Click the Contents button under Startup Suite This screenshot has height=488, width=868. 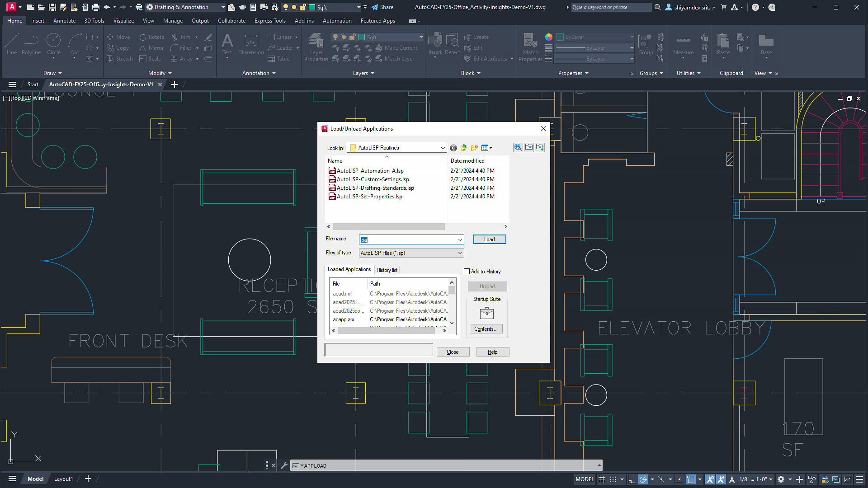(486, 328)
